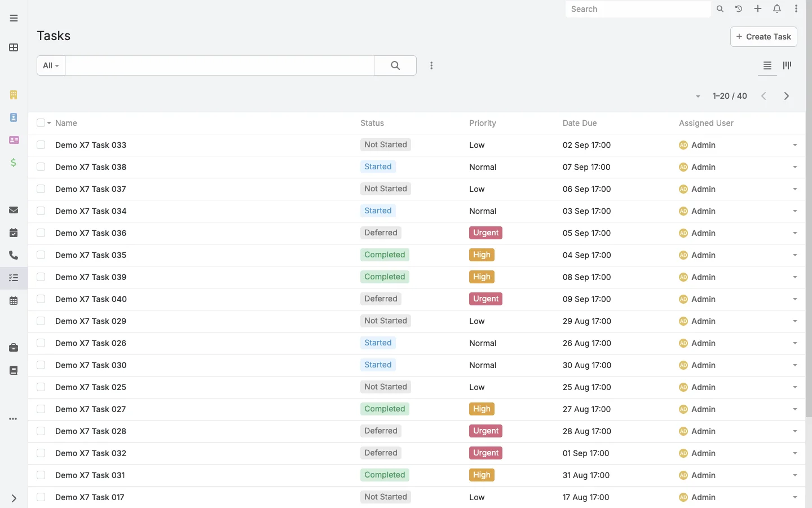Click Create Task button
This screenshot has height=508, width=812.
(x=764, y=37)
